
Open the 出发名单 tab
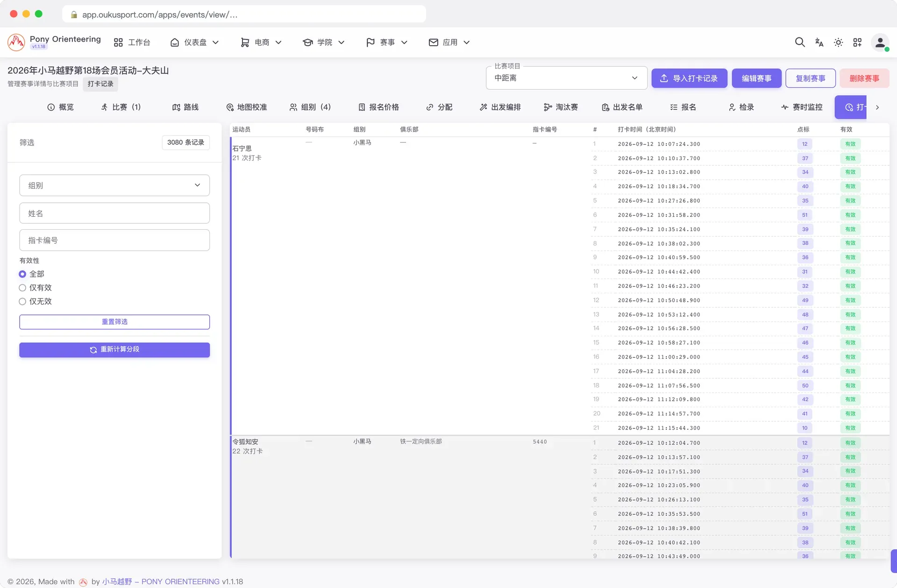(x=622, y=107)
